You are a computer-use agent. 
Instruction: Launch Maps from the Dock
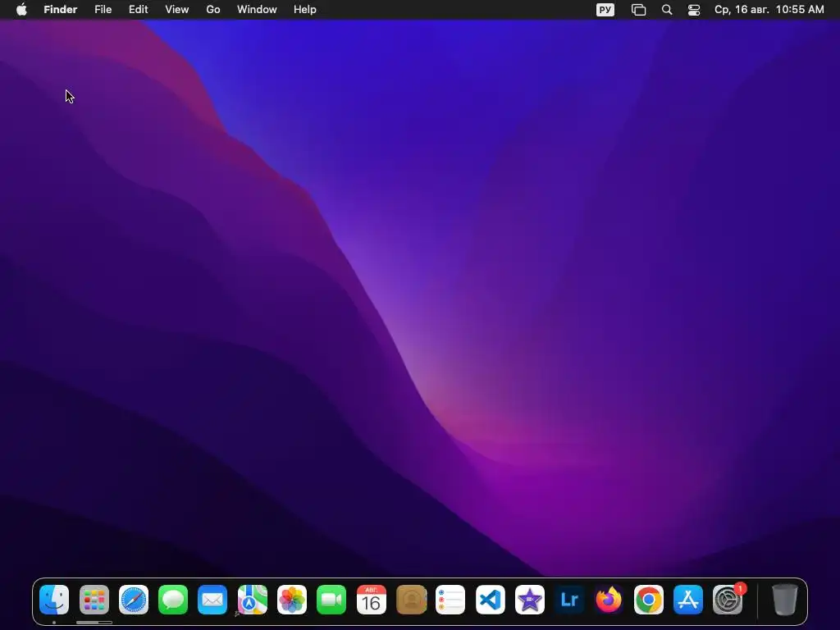pos(253,600)
